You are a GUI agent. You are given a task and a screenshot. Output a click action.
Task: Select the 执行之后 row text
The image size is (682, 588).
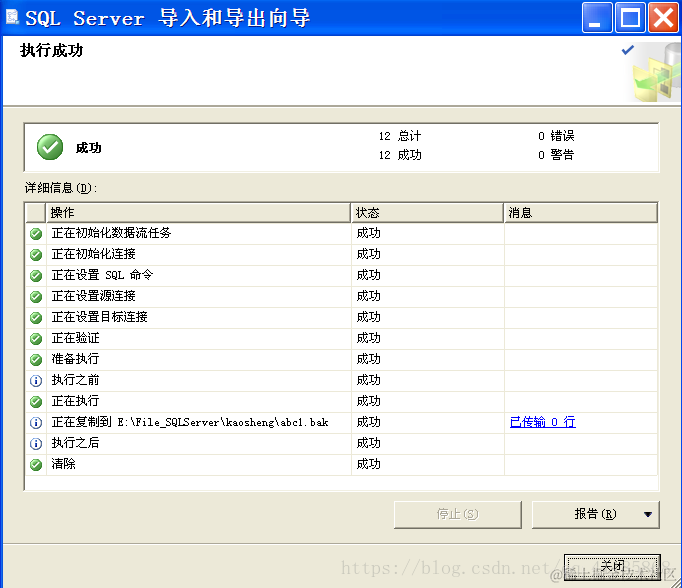click(75, 443)
